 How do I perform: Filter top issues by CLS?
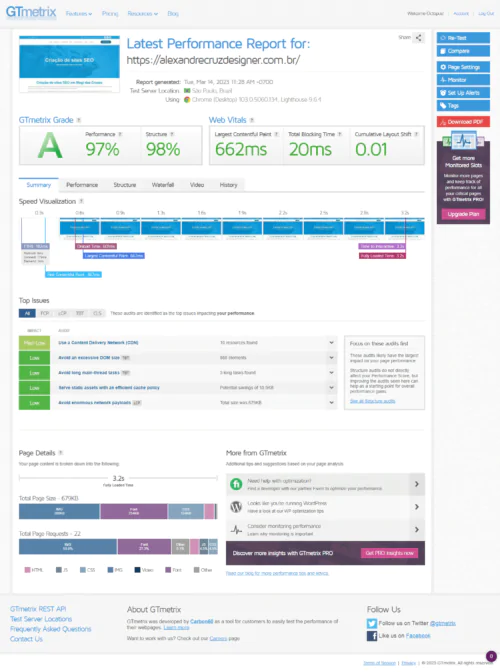[97, 313]
